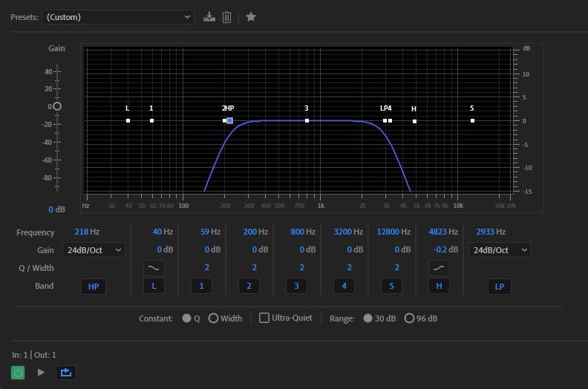The image size is (588, 389).
Task: Save the current settings as a preset
Action: point(209,16)
